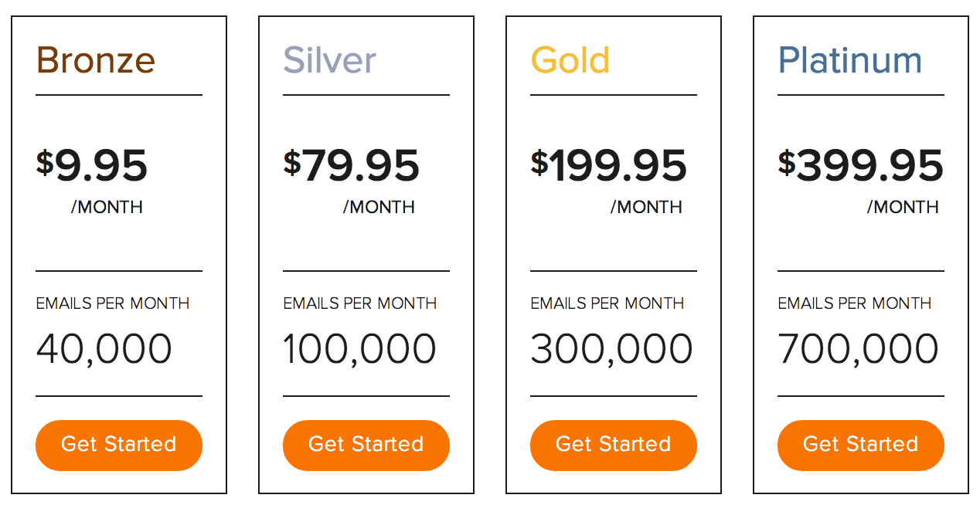The height and width of the screenshot is (505, 980).
Task: Click the 40,000 emails figure
Action: pos(104,349)
